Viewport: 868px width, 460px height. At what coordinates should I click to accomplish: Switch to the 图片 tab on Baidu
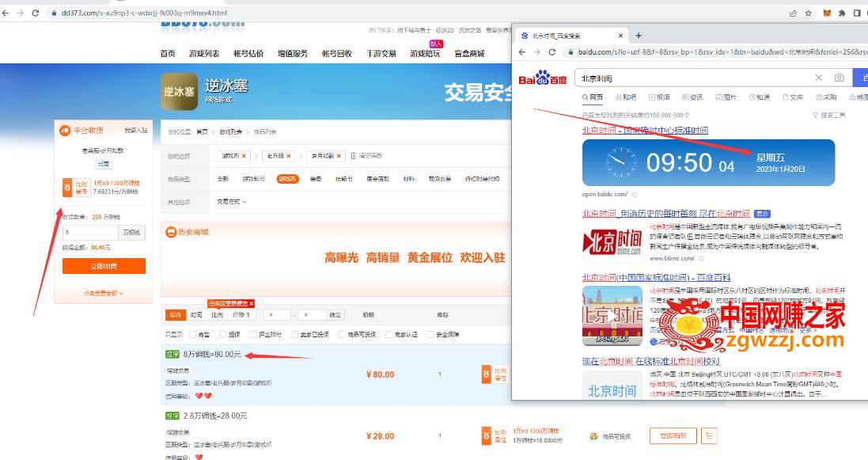[x=726, y=97]
